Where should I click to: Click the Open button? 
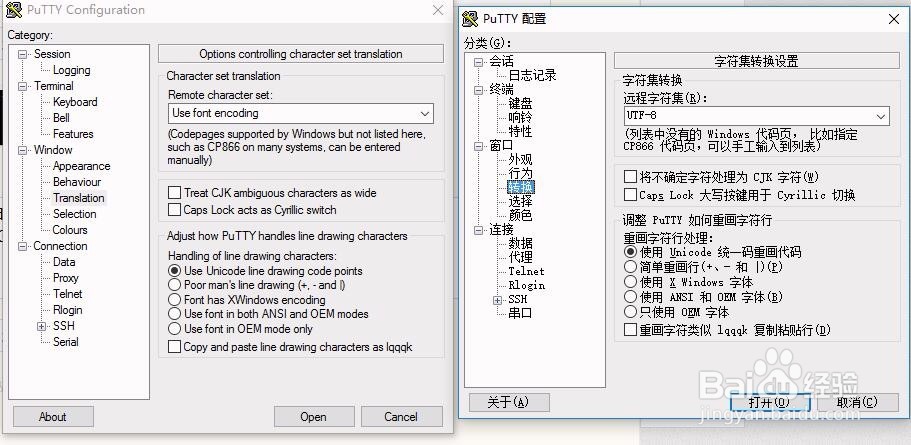click(x=314, y=417)
